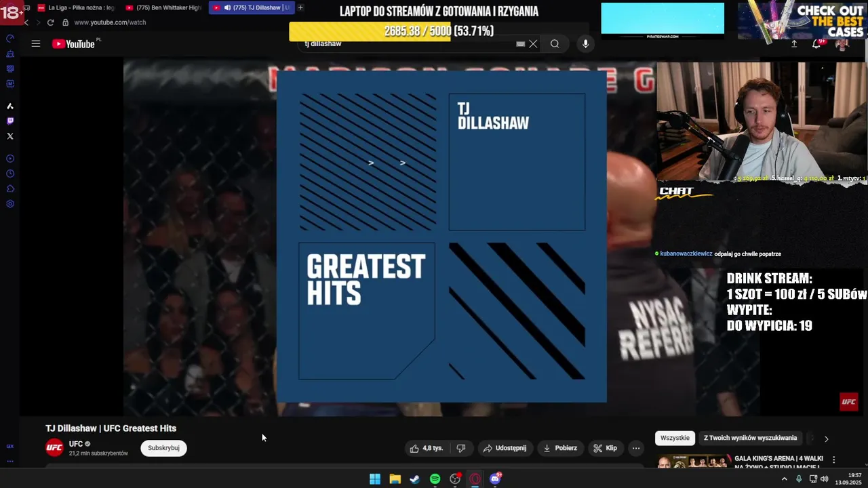Switch to La Liga browser tab

[76, 7]
